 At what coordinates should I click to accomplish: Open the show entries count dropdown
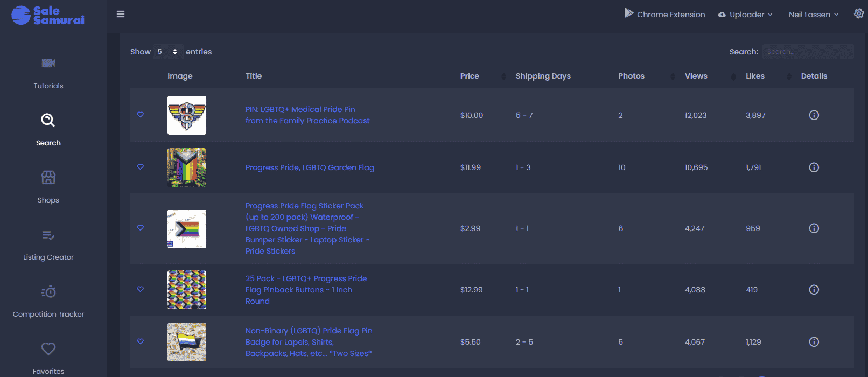point(168,52)
